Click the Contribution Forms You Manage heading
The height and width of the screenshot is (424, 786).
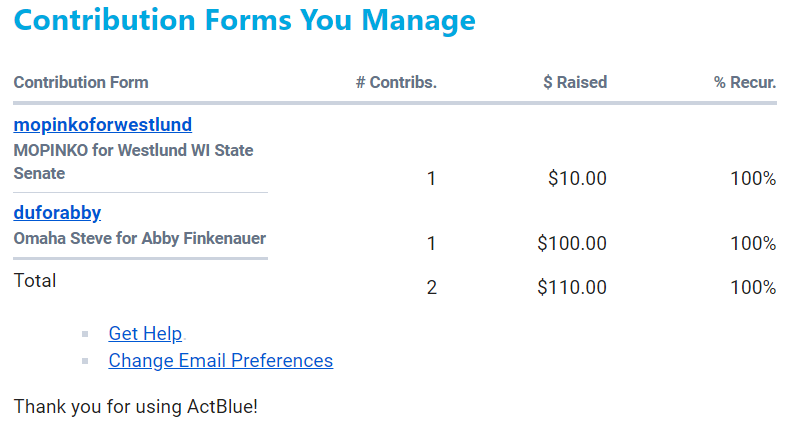pos(245,20)
